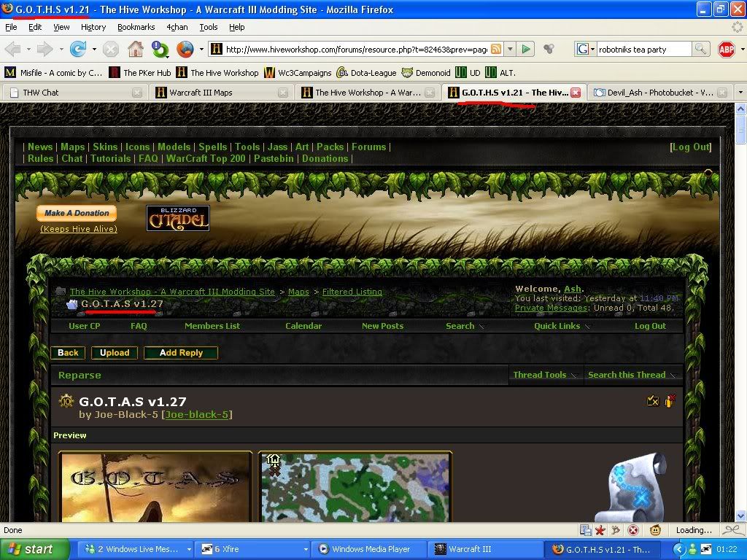Click the Back button above the thread

[68, 353]
